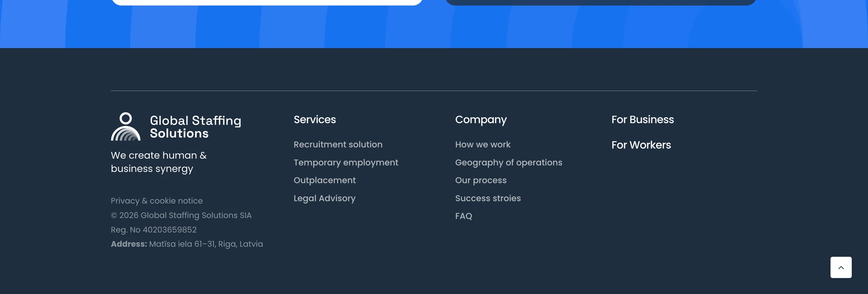Viewport: 868px width, 294px height.
Task: Visit the How we work page
Action: (x=483, y=144)
